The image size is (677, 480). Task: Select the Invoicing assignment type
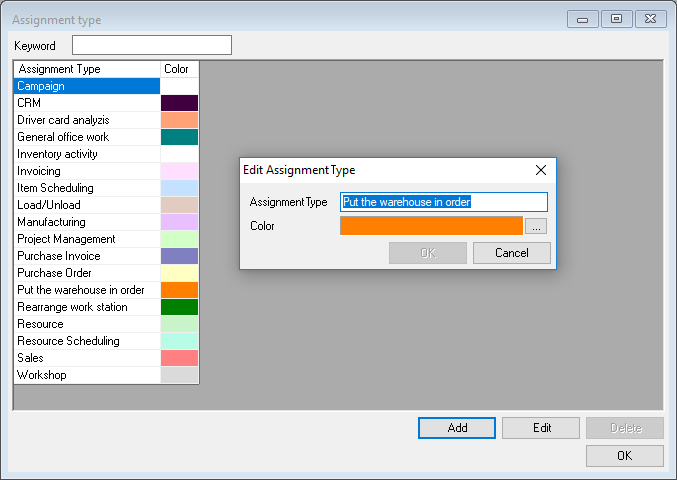pyautogui.click(x=86, y=171)
